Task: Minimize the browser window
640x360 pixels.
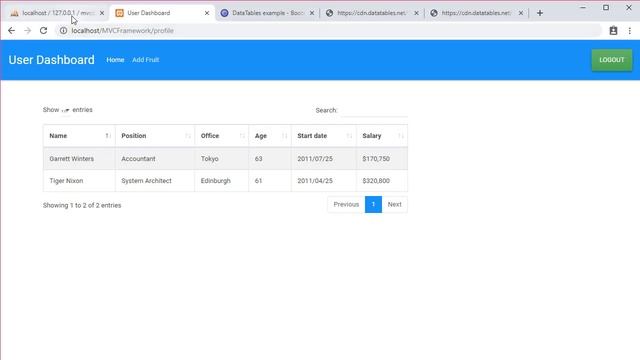Action: pos(583,8)
